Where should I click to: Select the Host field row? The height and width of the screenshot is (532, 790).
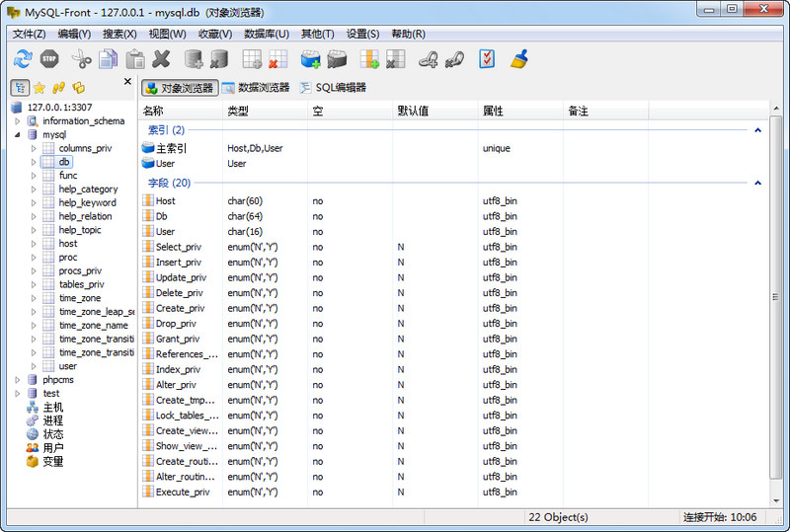tap(453, 200)
